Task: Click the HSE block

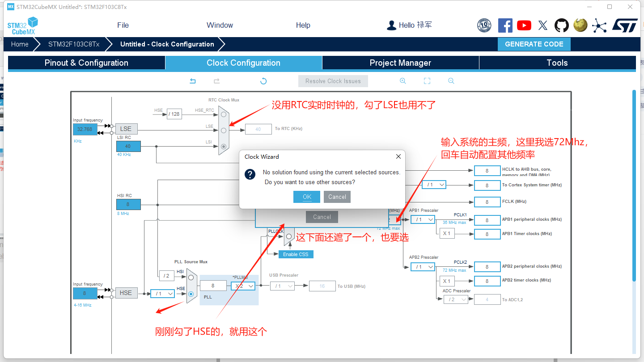Action: [x=126, y=293]
